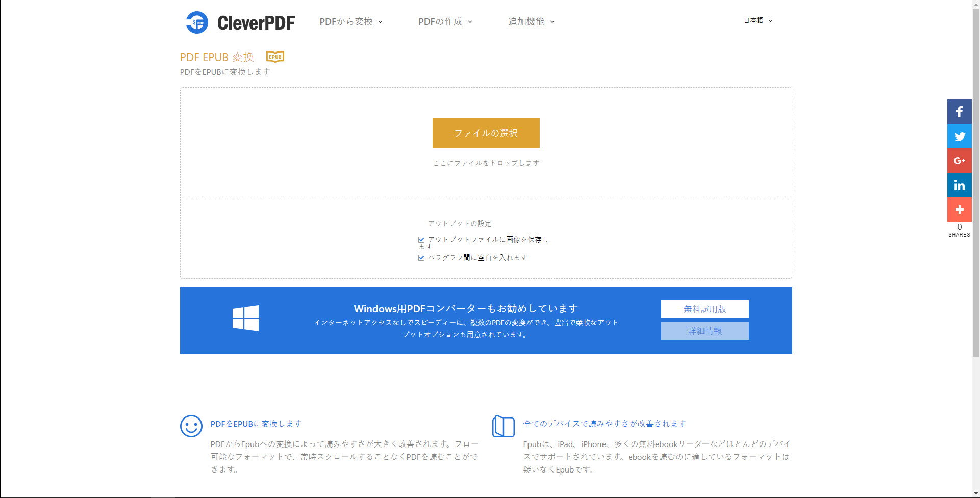Click the アウトプットの設定 label
The height and width of the screenshot is (498, 980).
pos(460,223)
